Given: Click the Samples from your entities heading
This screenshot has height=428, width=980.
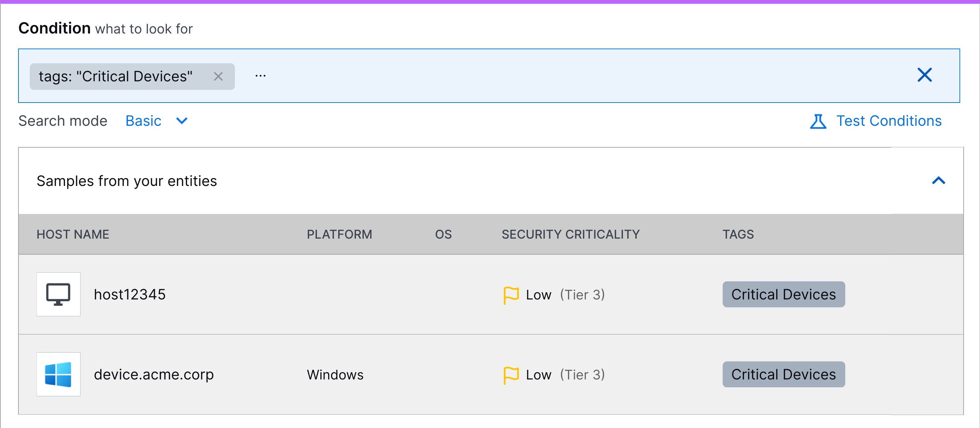Looking at the screenshot, I should (127, 181).
